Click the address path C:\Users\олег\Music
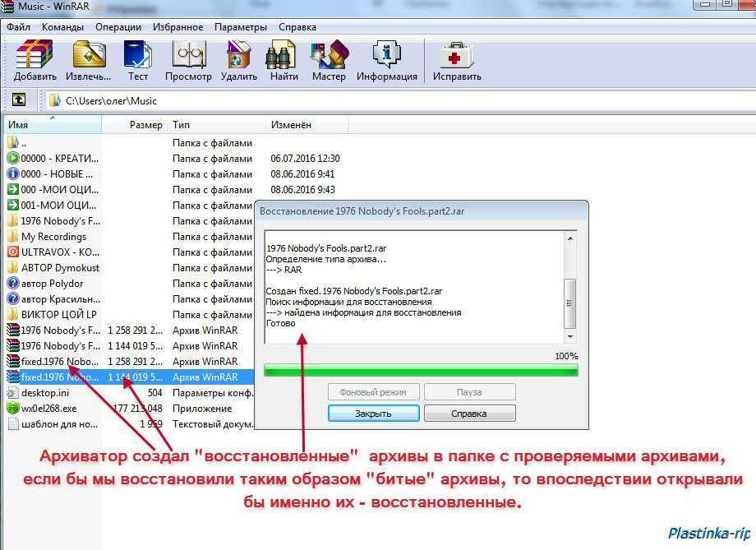 (112, 101)
